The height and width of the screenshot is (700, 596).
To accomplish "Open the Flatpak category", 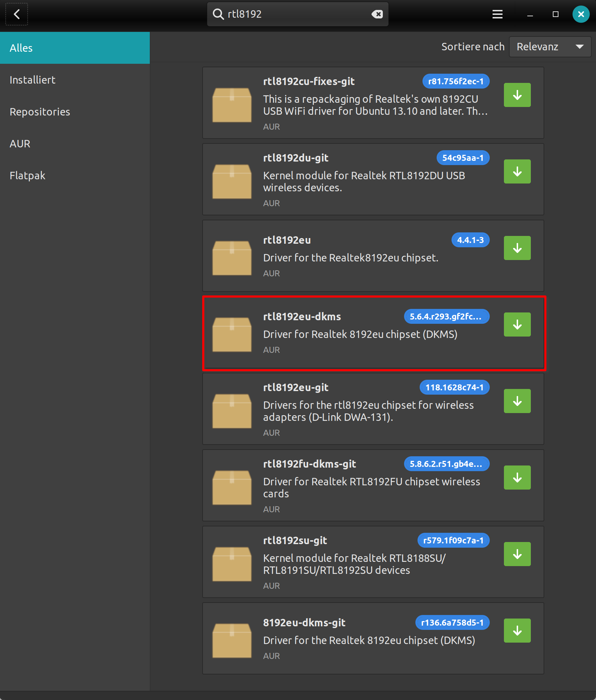I will coord(27,176).
